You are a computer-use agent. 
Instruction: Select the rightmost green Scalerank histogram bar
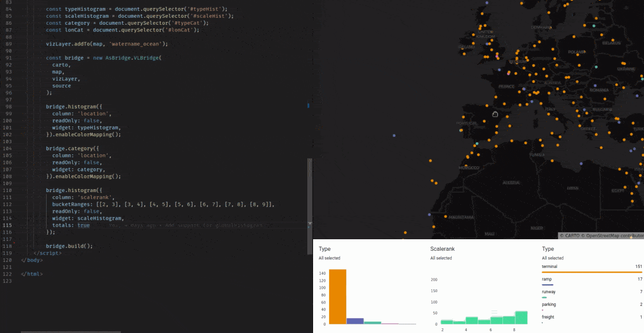point(521,318)
